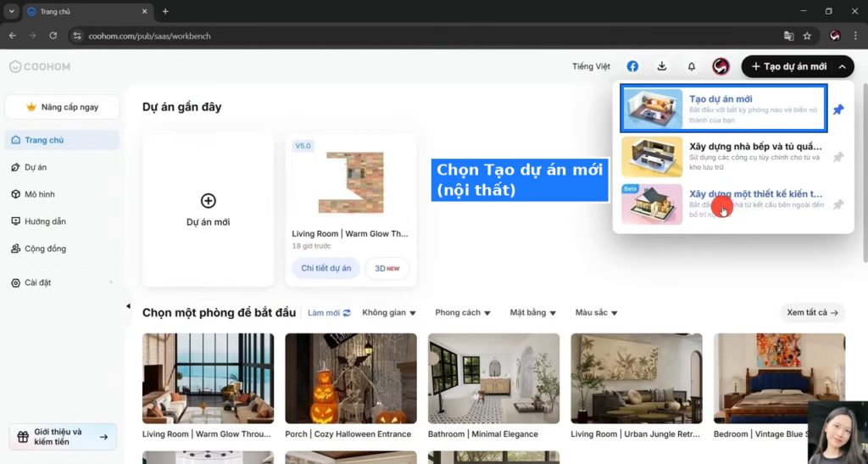Screen dimensions: 868x464
Task: Go back in browser
Action: 12,36
